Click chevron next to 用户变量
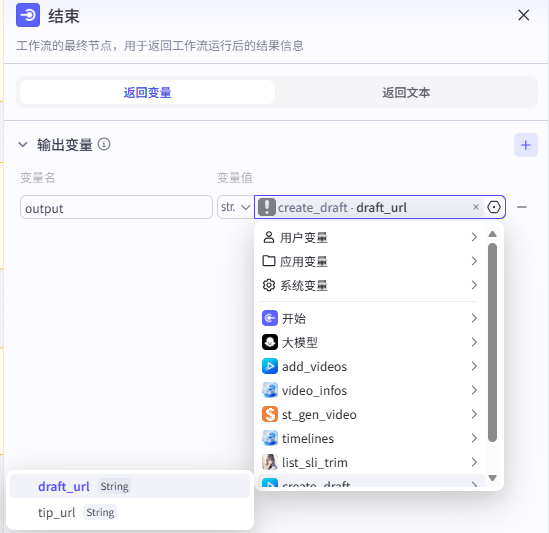This screenshot has height=533, width=549. coord(474,237)
